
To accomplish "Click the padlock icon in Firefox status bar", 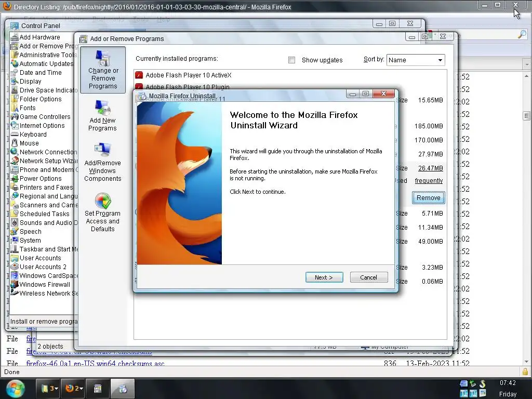I will 525,371.
